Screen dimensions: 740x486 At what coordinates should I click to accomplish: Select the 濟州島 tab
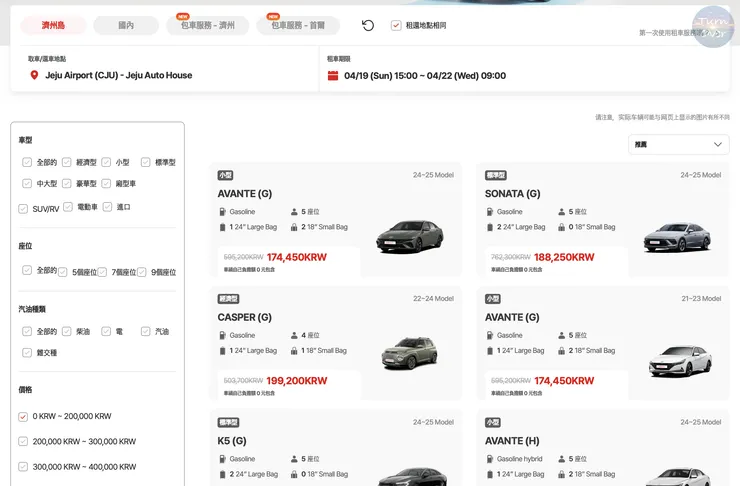(53, 25)
